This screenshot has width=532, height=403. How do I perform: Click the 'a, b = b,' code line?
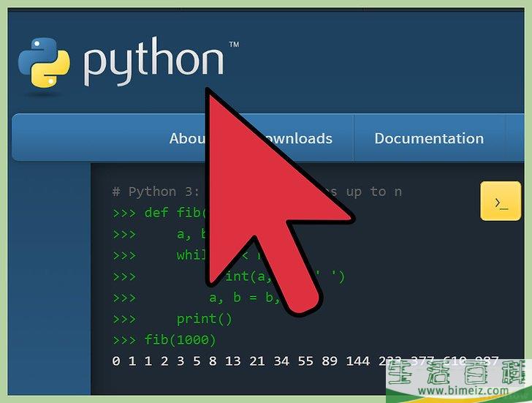click(197, 298)
